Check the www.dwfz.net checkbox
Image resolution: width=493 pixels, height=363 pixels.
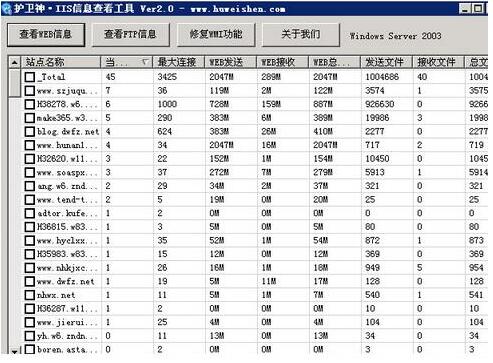(30, 282)
